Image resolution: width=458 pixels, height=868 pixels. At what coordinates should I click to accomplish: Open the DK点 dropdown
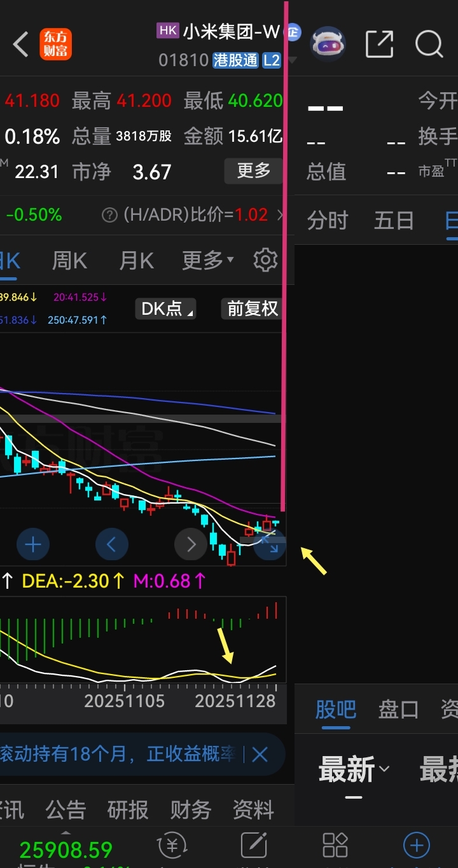coord(165,309)
